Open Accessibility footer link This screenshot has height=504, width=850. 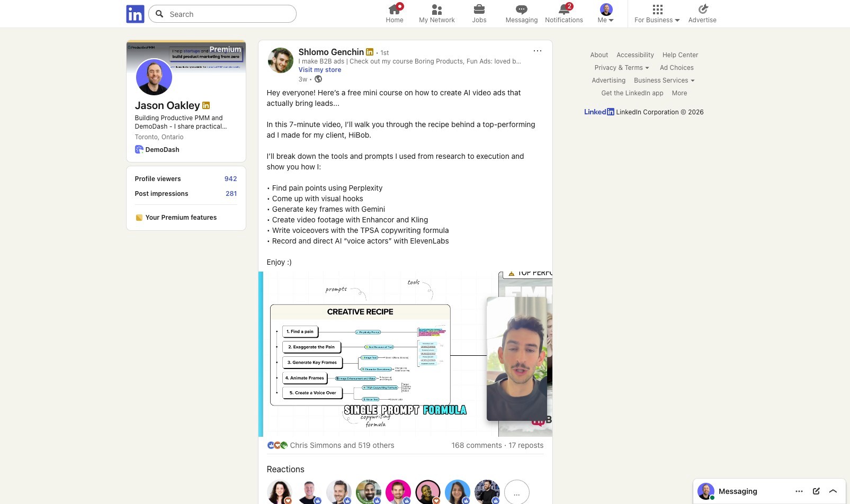point(635,55)
